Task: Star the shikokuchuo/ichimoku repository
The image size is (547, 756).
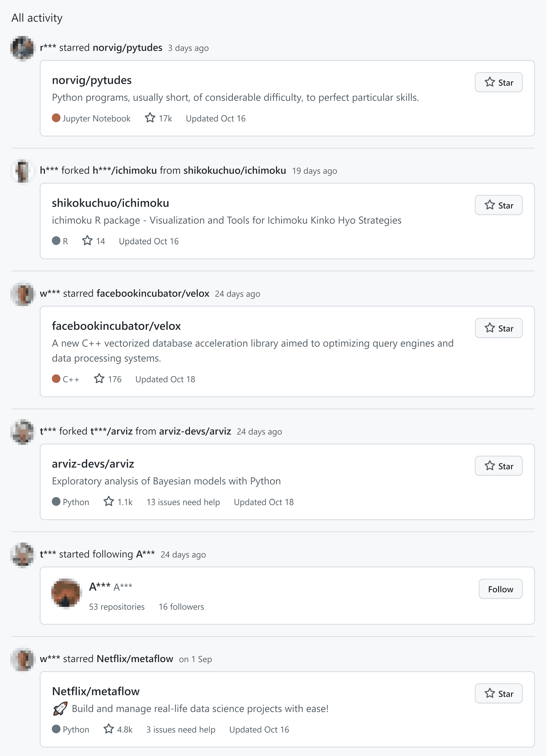Action: pyautogui.click(x=498, y=205)
